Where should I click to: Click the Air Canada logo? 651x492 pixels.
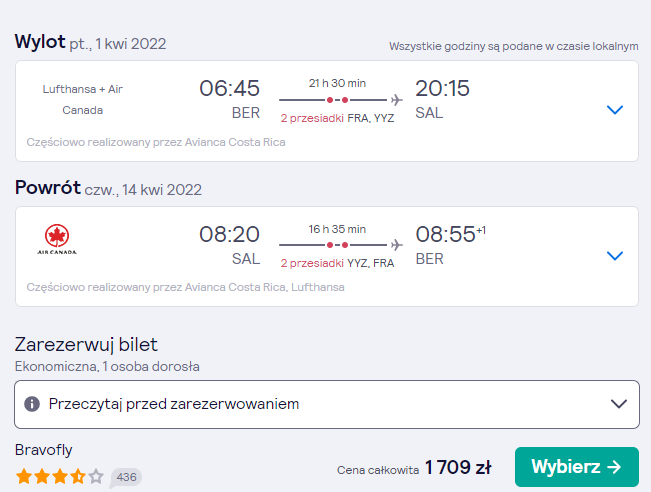[57, 240]
